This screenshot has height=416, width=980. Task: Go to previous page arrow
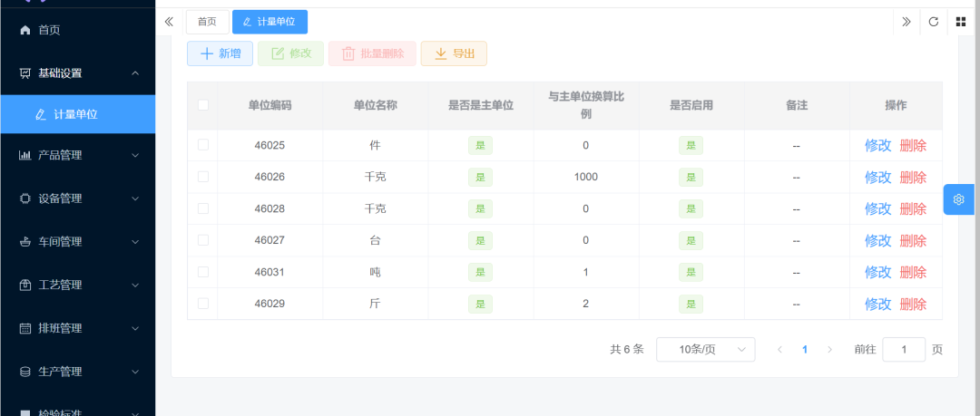point(779,350)
